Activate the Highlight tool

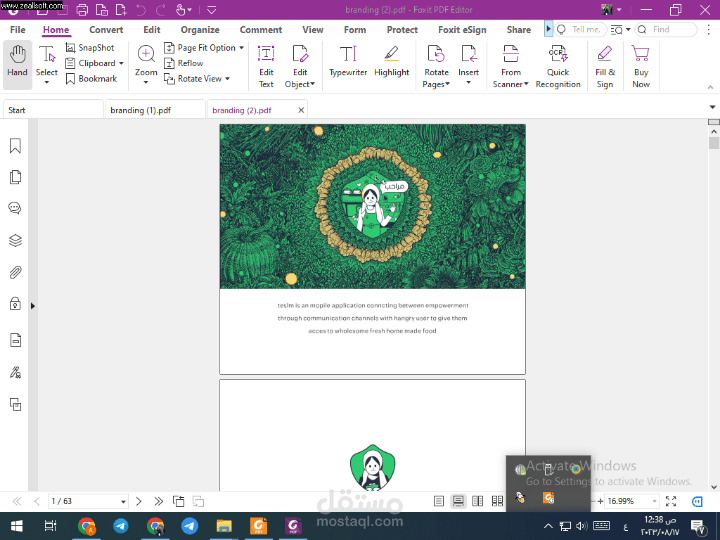[391, 61]
